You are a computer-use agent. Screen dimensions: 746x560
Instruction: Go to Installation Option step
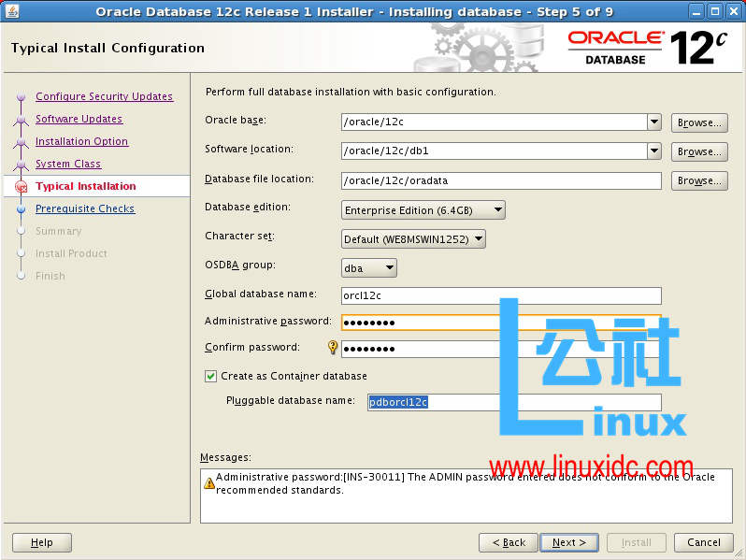pos(82,141)
